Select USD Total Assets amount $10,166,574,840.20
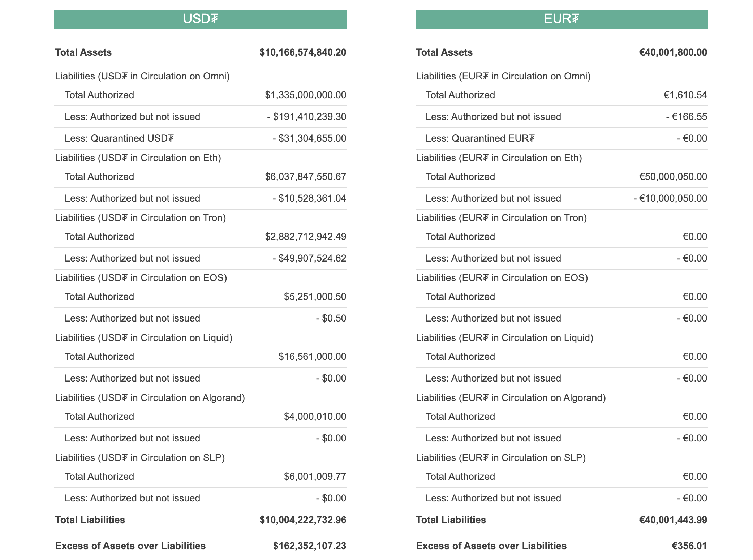Image resolution: width=753 pixels, height=560 pixels. click(303, 52)
